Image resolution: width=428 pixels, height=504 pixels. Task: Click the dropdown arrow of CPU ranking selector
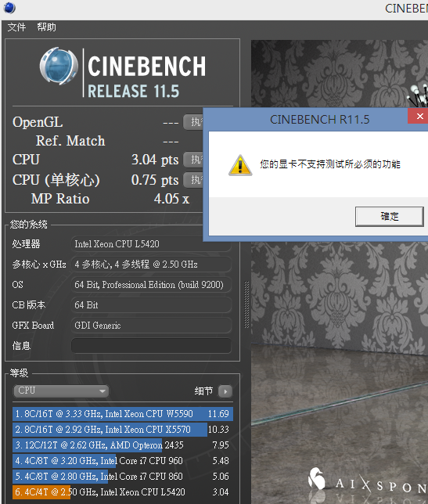pyautogui.click(x=103, y=391)
